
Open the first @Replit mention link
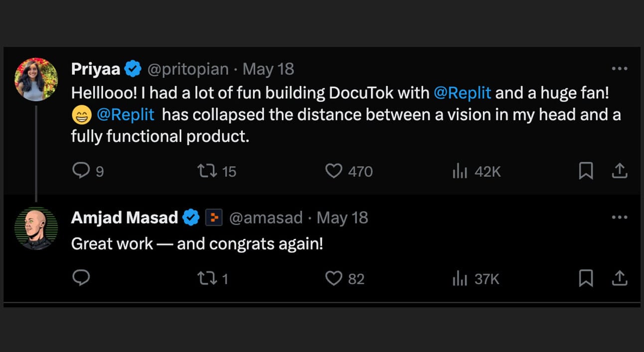(463, 93)
